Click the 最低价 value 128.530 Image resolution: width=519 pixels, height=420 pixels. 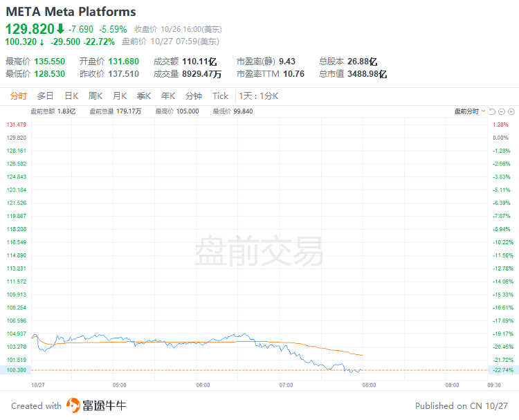click(x=50, y=74)
